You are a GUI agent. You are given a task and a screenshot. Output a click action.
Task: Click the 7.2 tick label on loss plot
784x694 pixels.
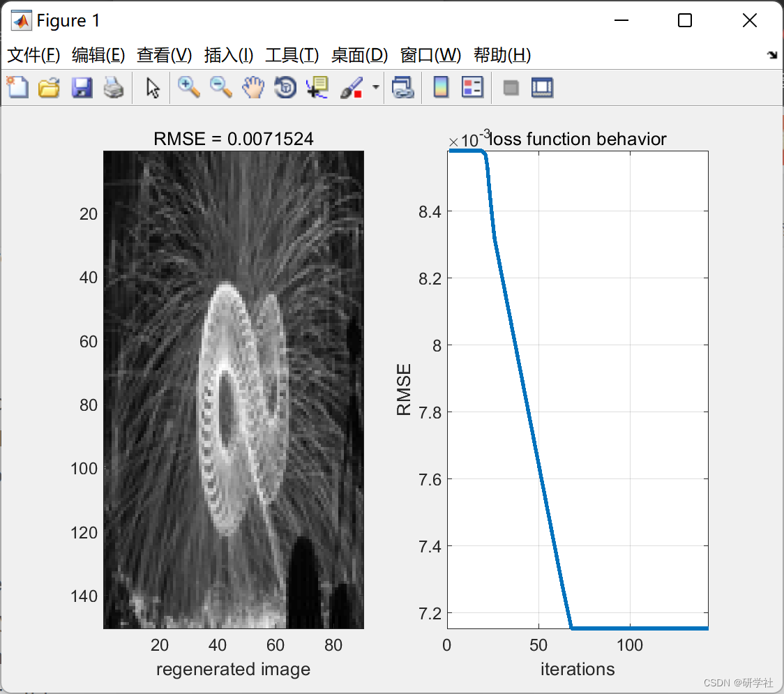click(430, 614)
